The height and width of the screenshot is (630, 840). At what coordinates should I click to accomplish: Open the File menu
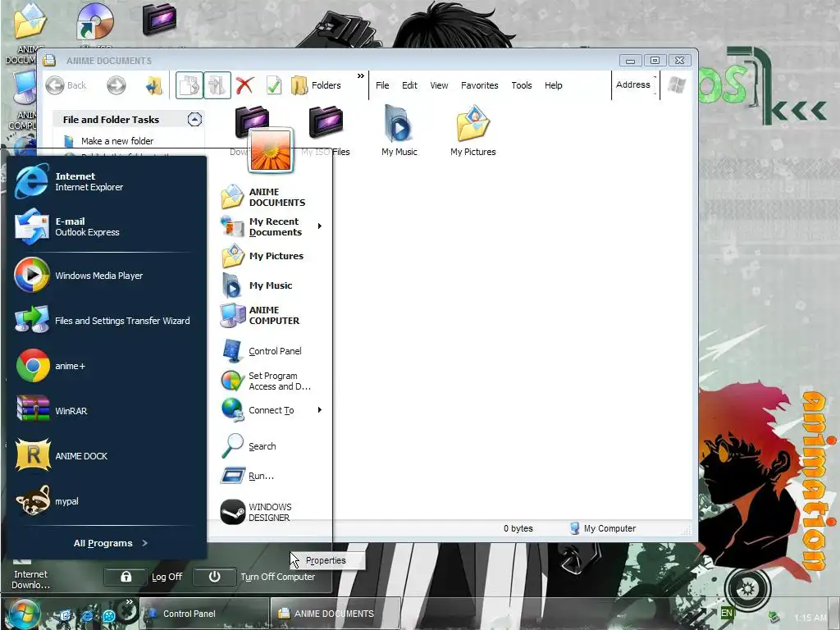tap(382, 85)
